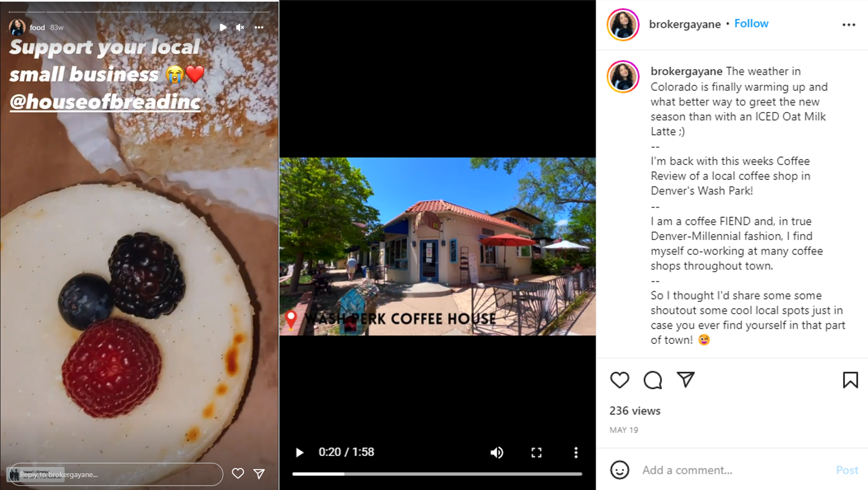Open emoji picker smiley icon
This screenshot has width=868, height=490.
(x=620, y=469)
